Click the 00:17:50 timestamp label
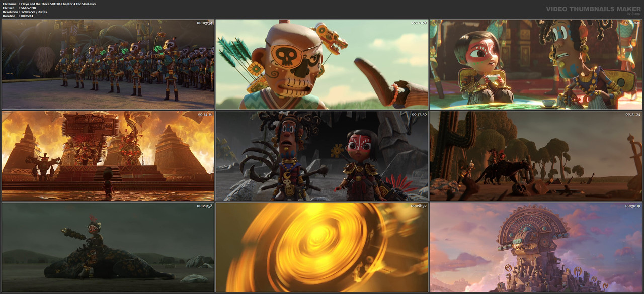644x294 pixels. (419, 115)
